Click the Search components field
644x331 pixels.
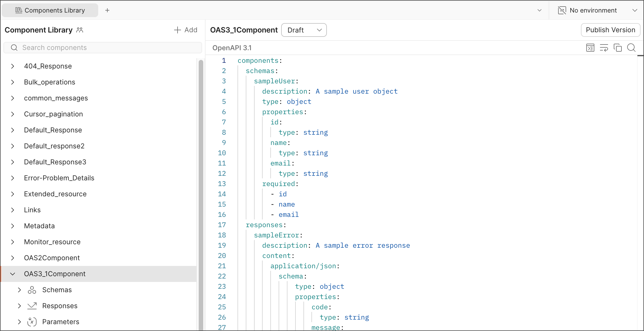point(103,48)
